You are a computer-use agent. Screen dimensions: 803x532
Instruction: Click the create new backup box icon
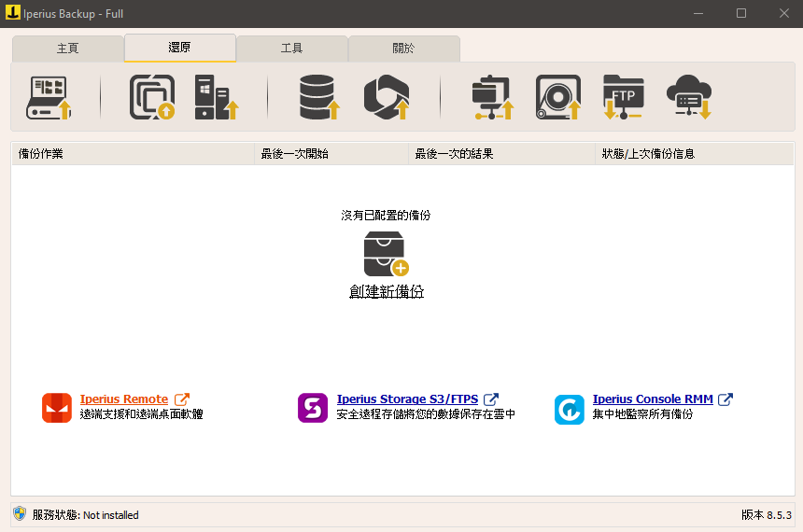pos(386,254)
